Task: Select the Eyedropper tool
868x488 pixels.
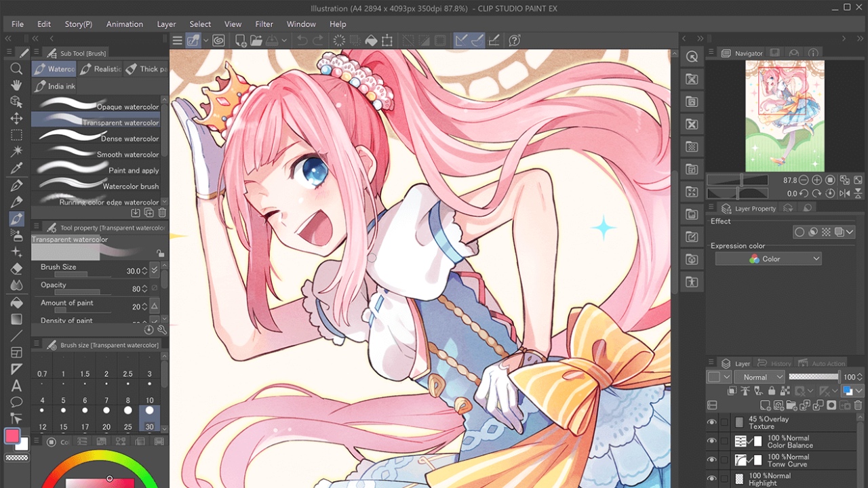Action: point(17,168)
